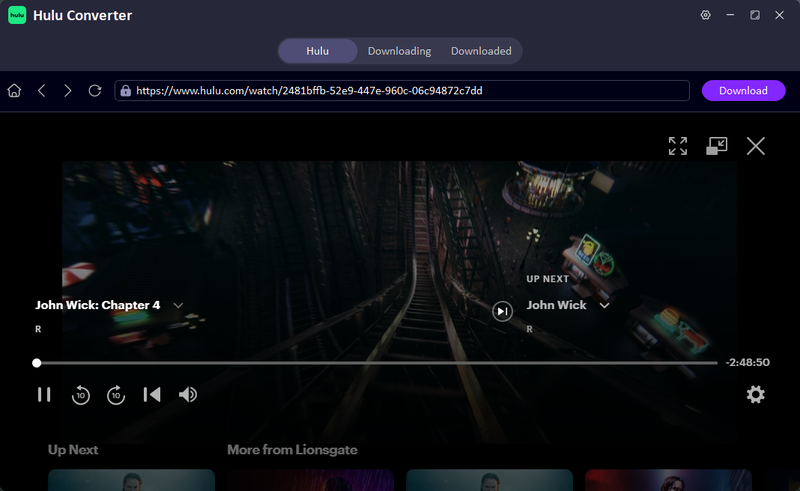Open the converter settings gear in title bar
The width and height of the screenshot is (800, 491).
pyautogui.click(x=705, y=15)
